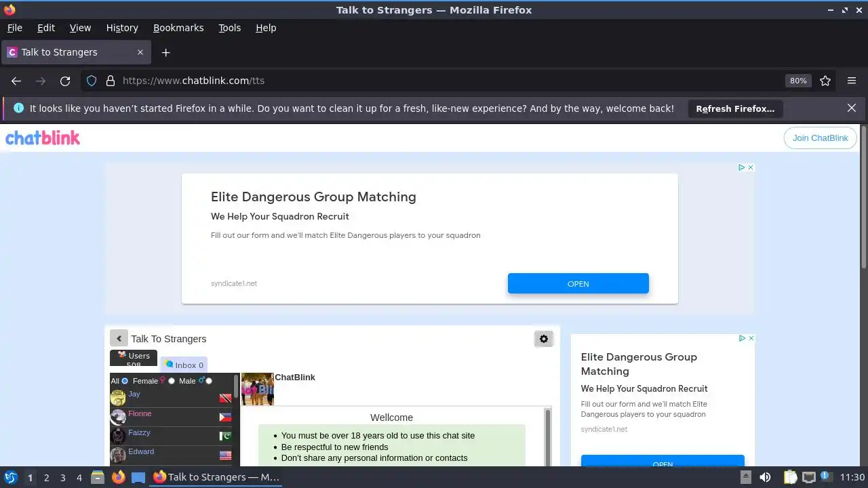Screen dimensions: 868x488
Task: Click OPEN on the sidebar ad
Action: (x=663, y=461)
